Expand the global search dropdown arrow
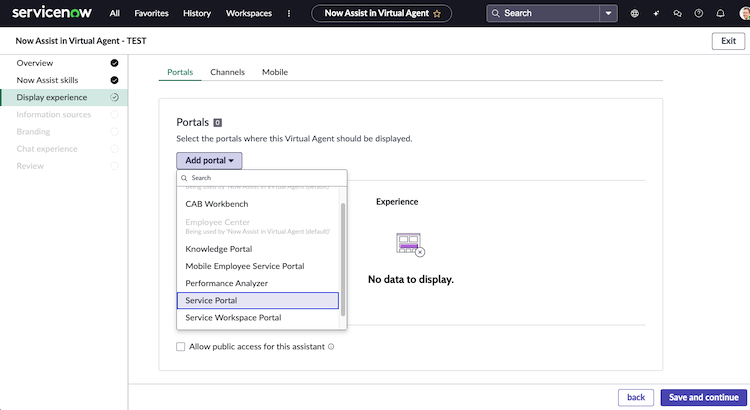750x410 pixels. (608, 13)
